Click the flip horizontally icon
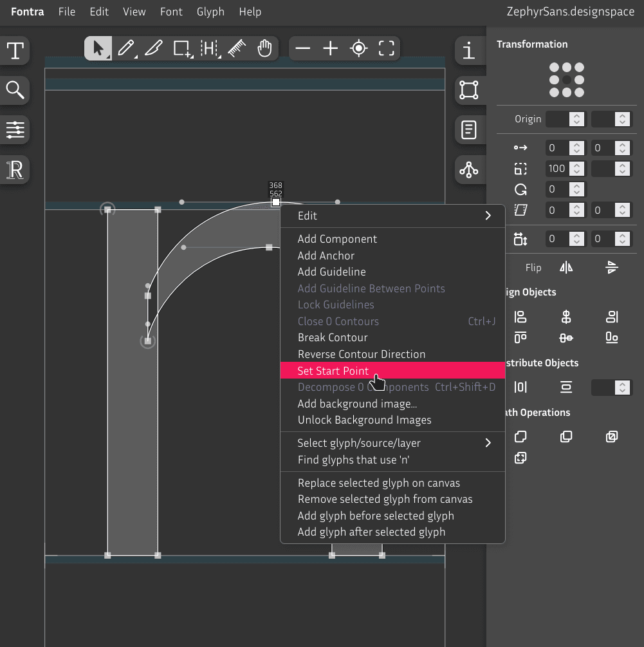This screenshot has height=647, width=644. coord(566,268)
